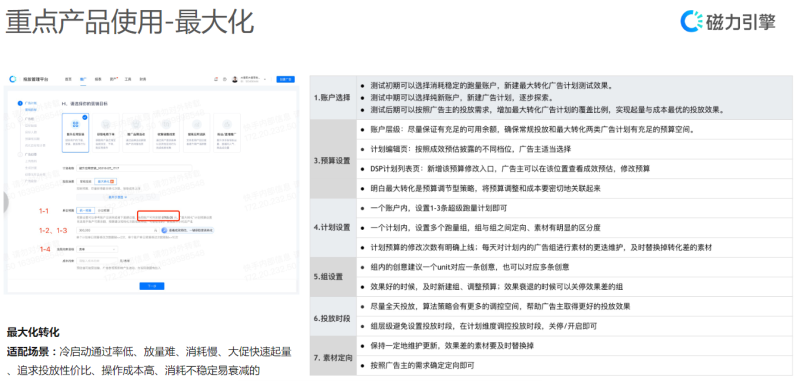Image resolution: width=800 pixels, height=381 pixels.
Task: Select the 常规投放 delivery mode option
Action: pyautogui.click(x=85, y=181)
